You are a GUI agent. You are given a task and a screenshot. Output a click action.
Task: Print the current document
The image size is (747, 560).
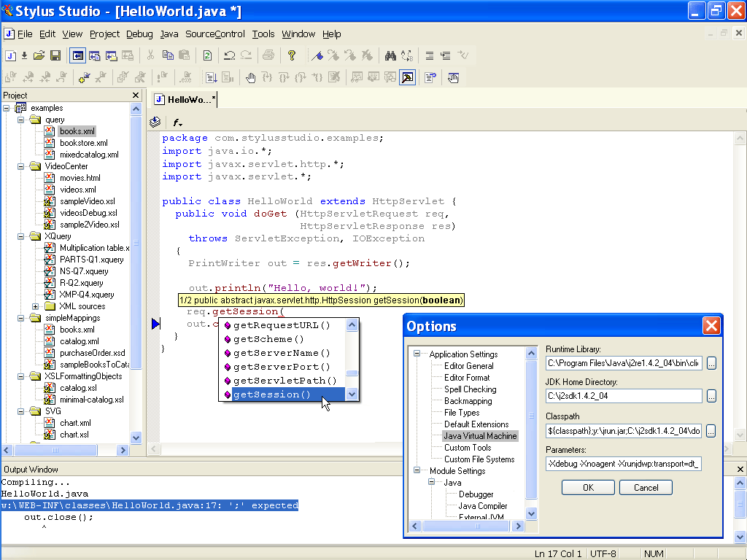click(x=268, y=55)
